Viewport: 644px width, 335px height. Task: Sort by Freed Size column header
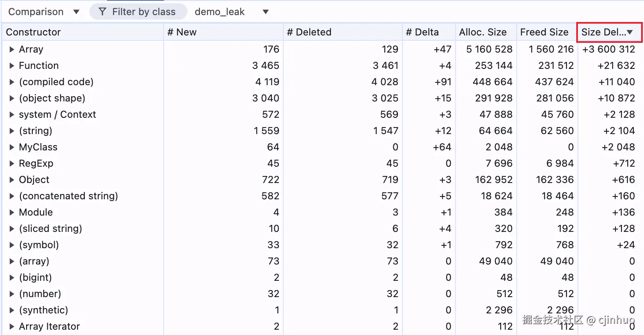(547, 32)
